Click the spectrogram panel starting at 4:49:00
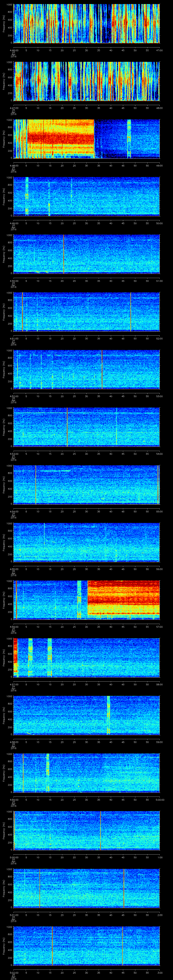This screenshot has width=173, height=980. tap(87, 196)
